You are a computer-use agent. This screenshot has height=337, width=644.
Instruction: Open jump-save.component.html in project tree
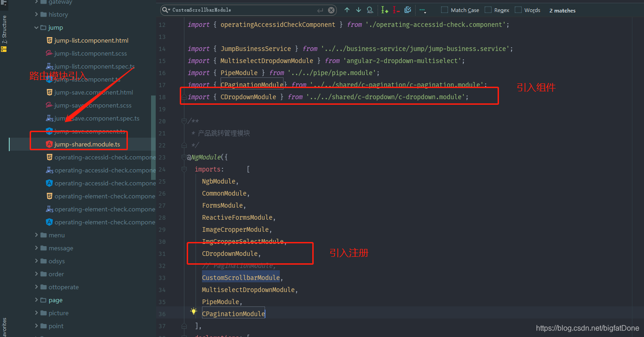click(94, 92)
